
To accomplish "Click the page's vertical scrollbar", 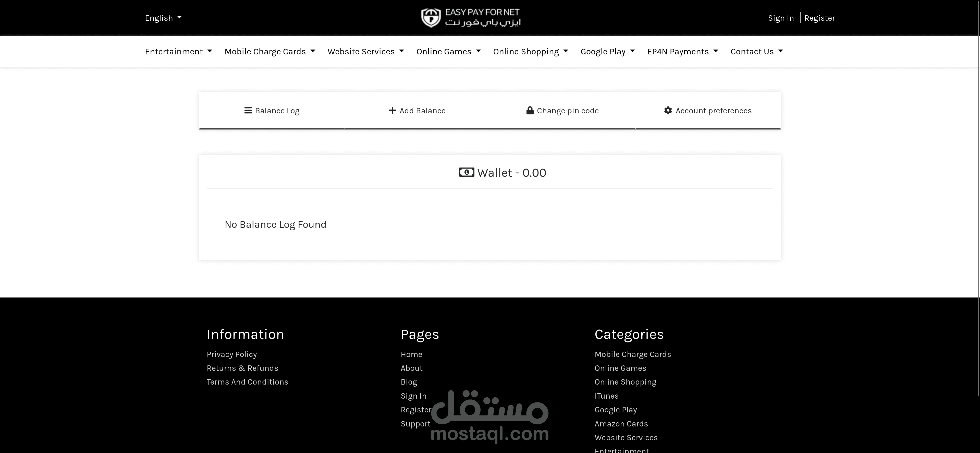I will [978, 198].
